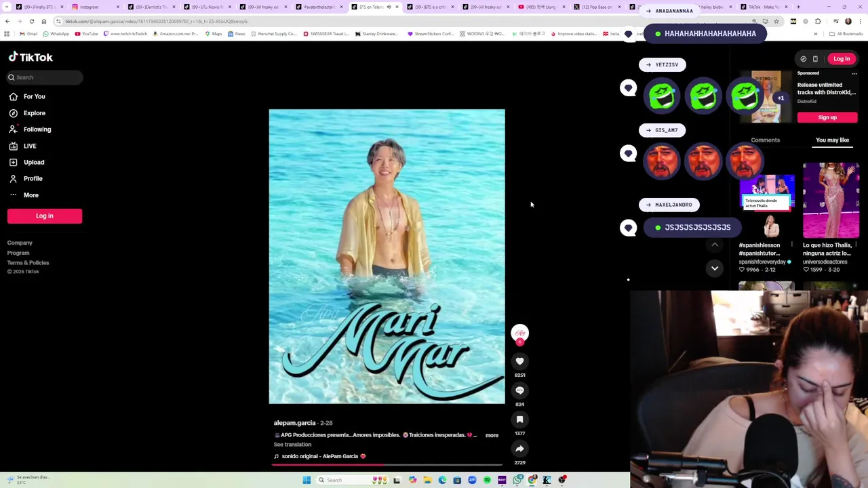The height and width of the screenshot is (488, 868).
Task: Open the Explore page
Action: [x=27, y=113]
